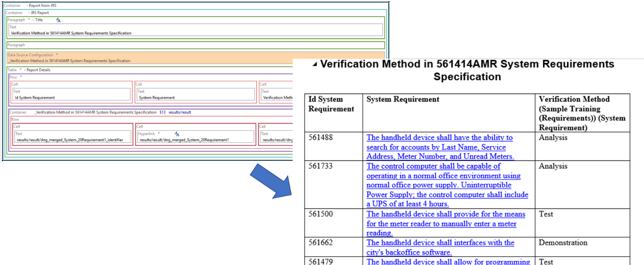The image size is (644, 265).
Task: Click the Hyperlink element with dng_merged_System_20Requirement1
Action: tap(196, 137)
